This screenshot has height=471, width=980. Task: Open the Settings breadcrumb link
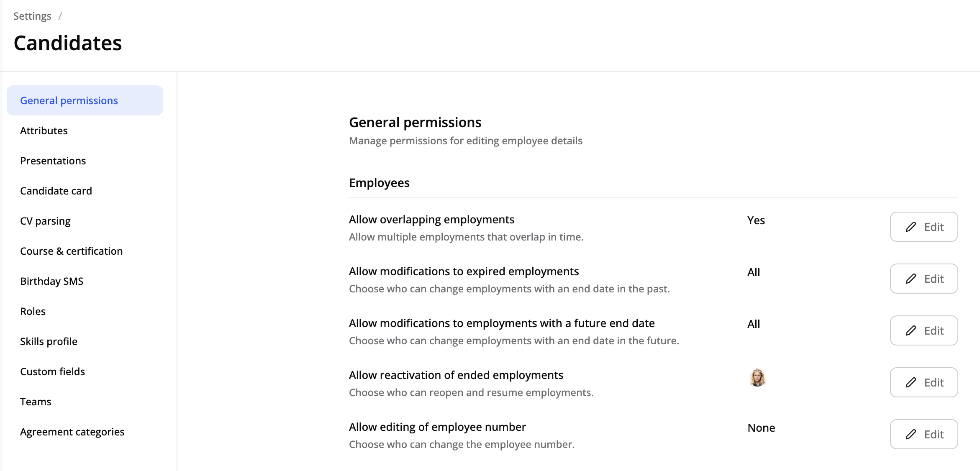coord(32,16)
